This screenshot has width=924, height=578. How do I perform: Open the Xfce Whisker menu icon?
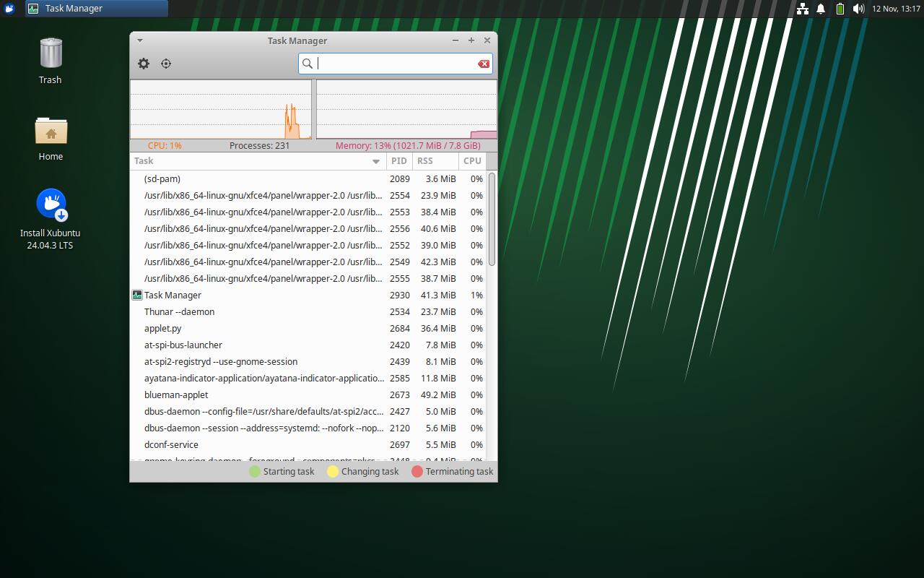point(9,9)
